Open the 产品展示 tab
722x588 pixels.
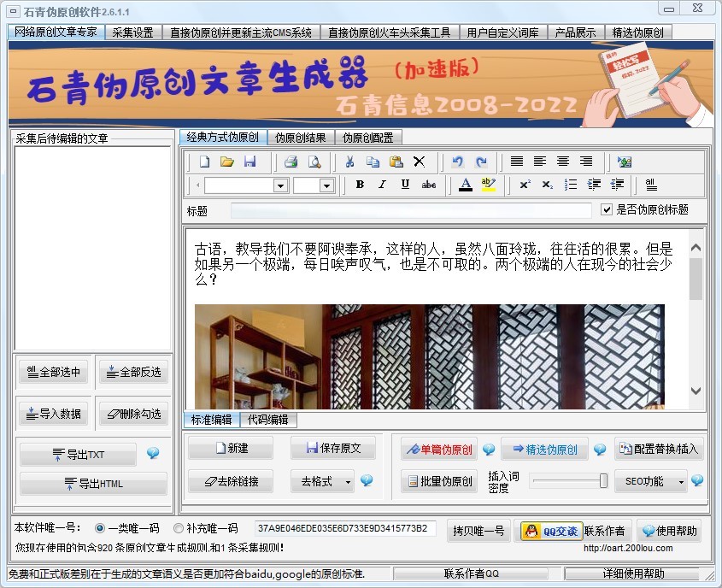575,32
